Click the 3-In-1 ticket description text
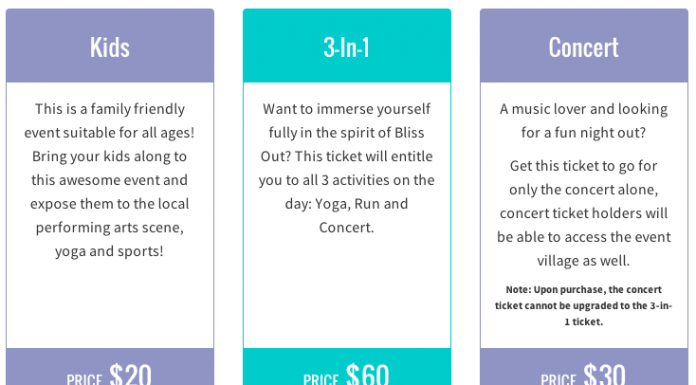 [x=347, y=168]
